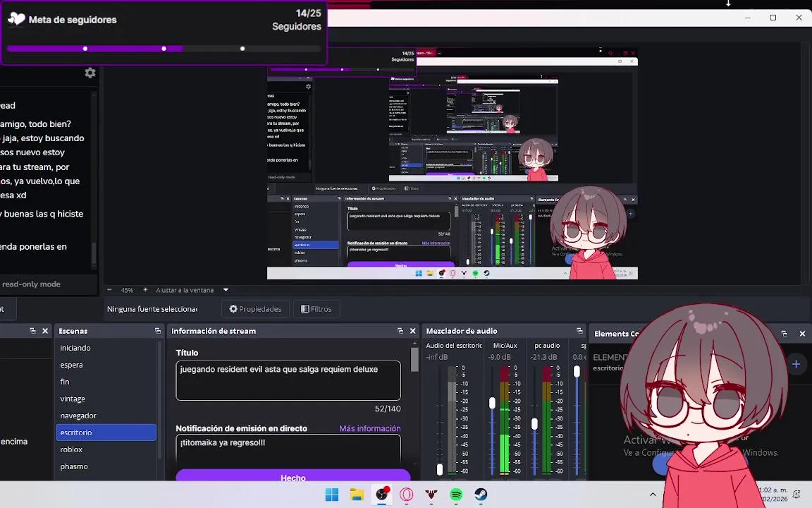The width and height of the screenshot is (812, 508).
Task: Close the leftmost dock panel
Action: (x=45, y=331)
